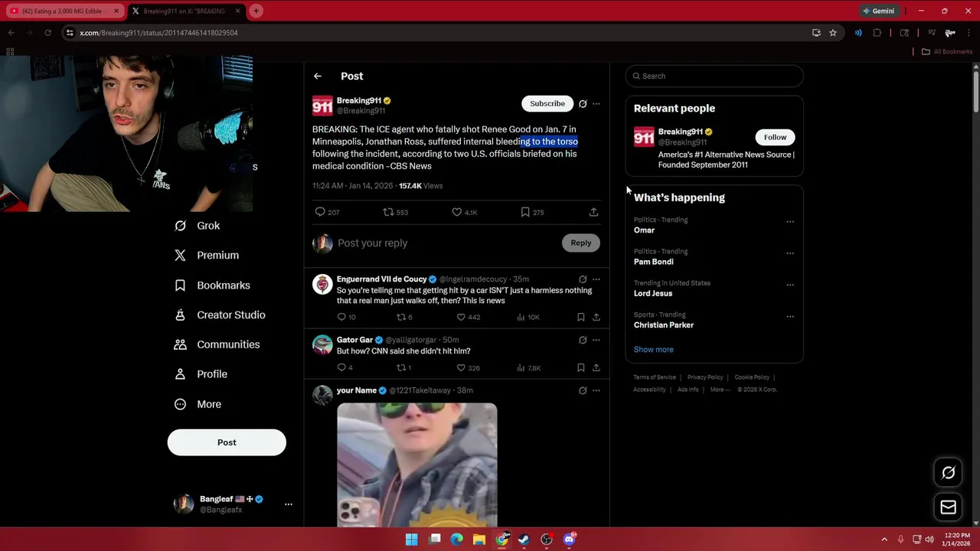Open Discord from the taskbar
980x551 pixels.
[569, 540]
